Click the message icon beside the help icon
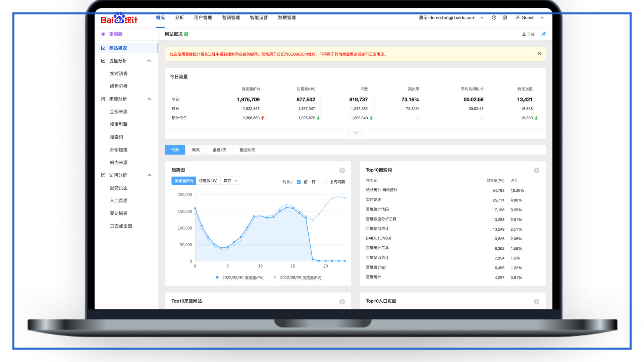This screenshot has height=362, width=644. click(505, 18)
